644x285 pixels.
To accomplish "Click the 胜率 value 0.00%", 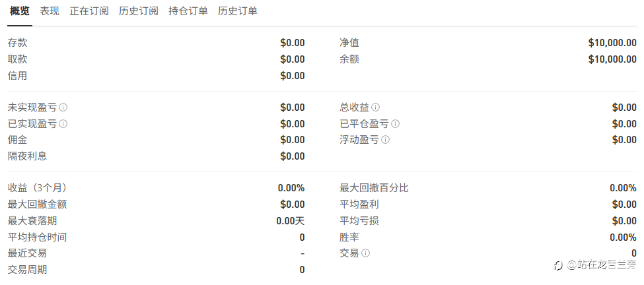I will pos(623,237).
